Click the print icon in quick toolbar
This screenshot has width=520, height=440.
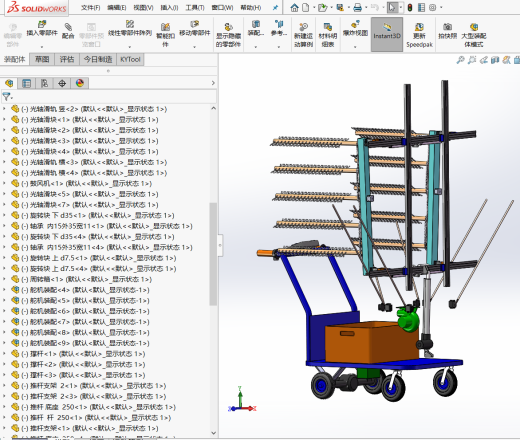coord(357,7)
